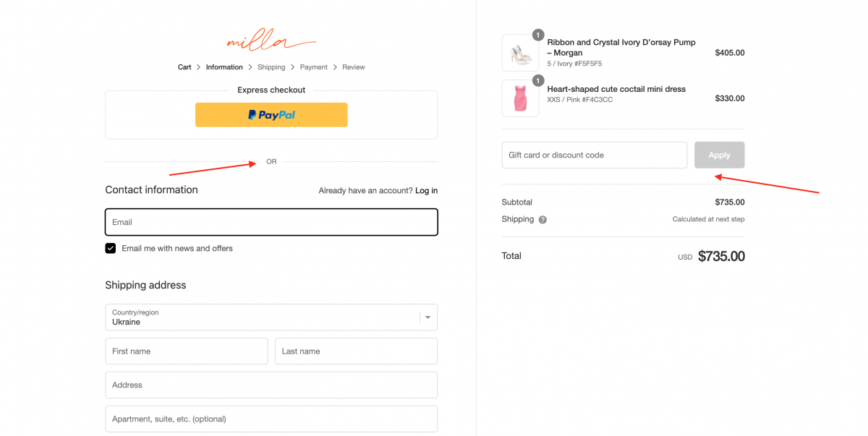Click the Apply discount button
868x436 pixels.
719,155
